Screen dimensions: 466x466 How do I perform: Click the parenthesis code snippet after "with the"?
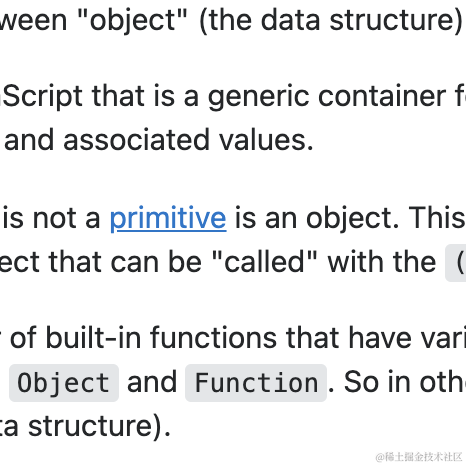456,263
